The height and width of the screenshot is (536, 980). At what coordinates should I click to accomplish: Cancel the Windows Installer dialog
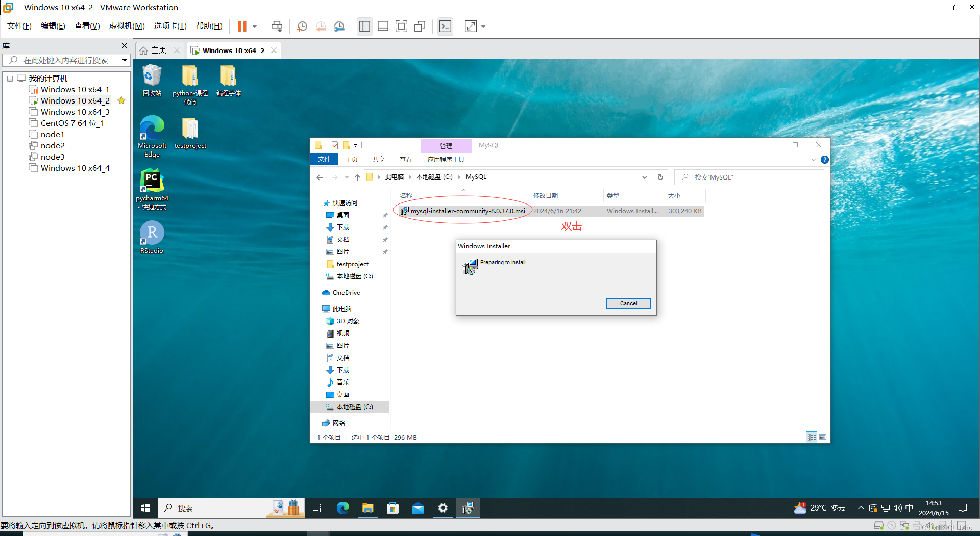click(x=628, y=303)
